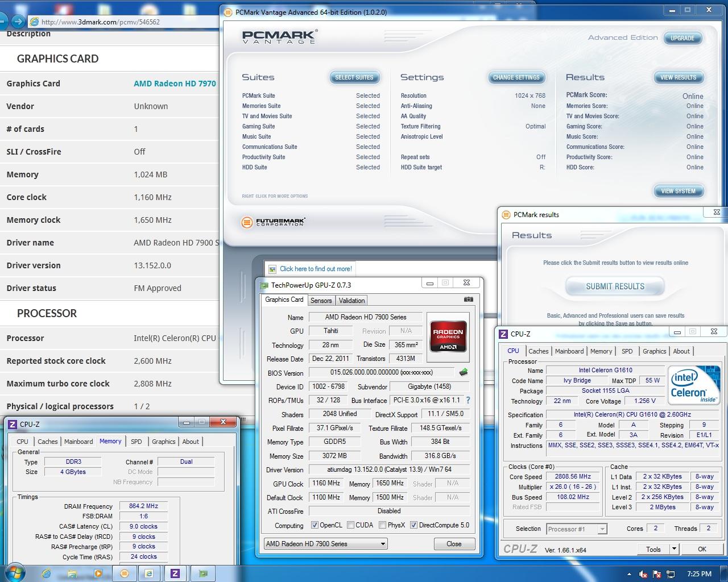Screen dimensions: 728x582
Task: Click CPU-Z Z icon in right window title
Action: (x=503, y=334)
